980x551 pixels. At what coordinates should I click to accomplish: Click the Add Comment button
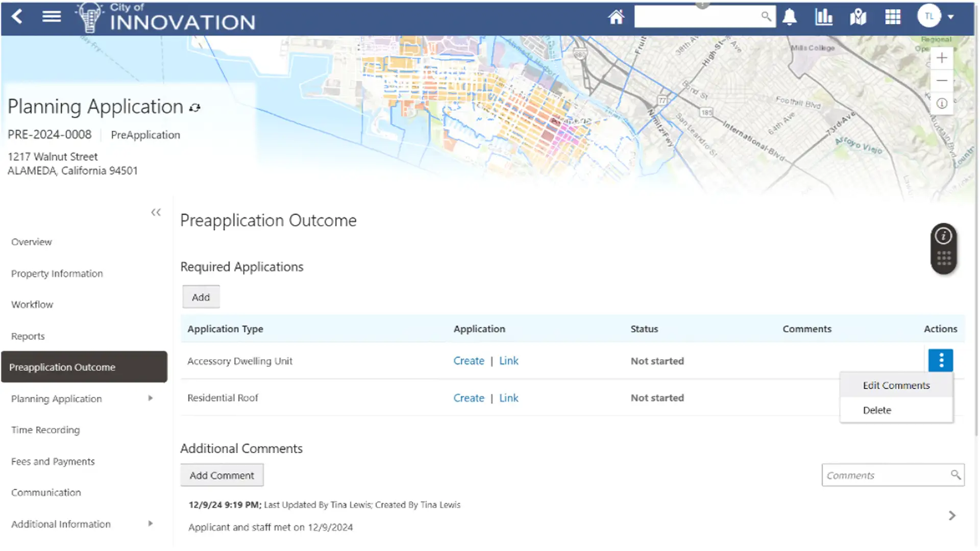click(222, 475)
